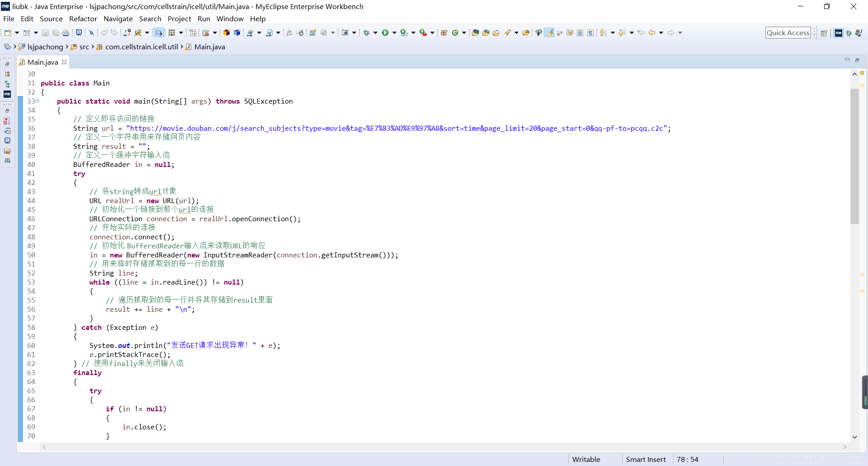The image size is (868, 466).
Task: Toggle the Skip All Breakpoints button
Action: click(x=91, y=33)
